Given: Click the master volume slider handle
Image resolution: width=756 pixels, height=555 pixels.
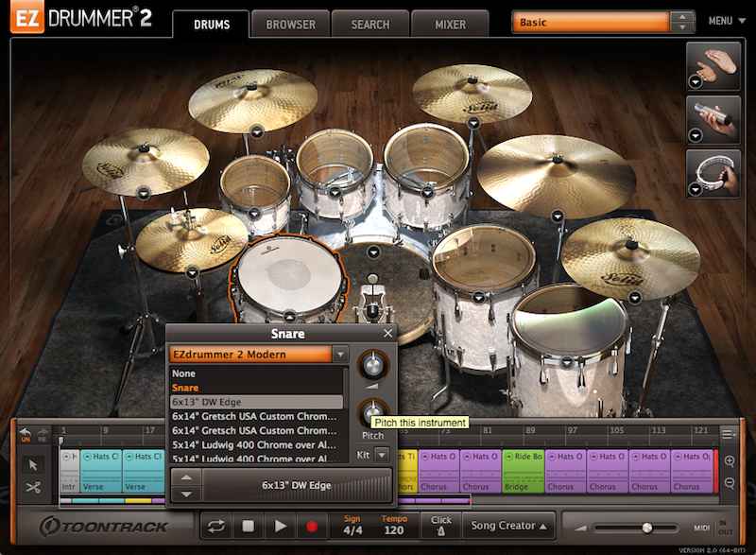Looking at the screenshot, I should [647, 528].
